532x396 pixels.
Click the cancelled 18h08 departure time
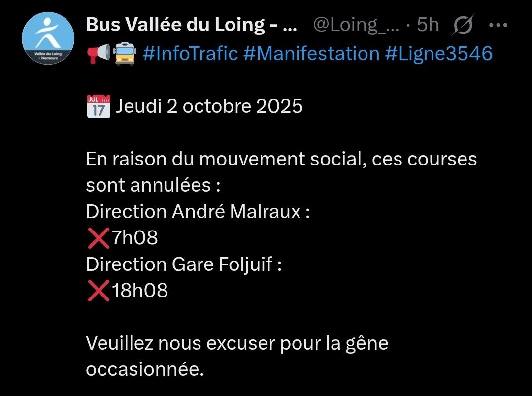click(140, 291)
